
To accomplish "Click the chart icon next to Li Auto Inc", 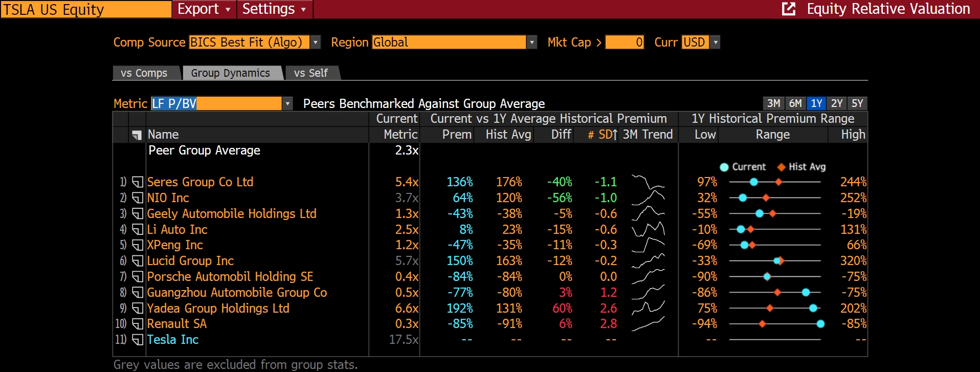I will point(137,230).
